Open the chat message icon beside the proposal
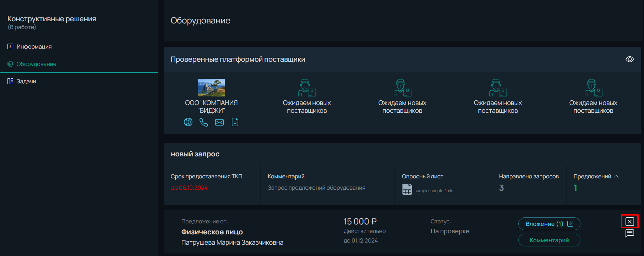 pyautogui.click(x=630, y=233)
